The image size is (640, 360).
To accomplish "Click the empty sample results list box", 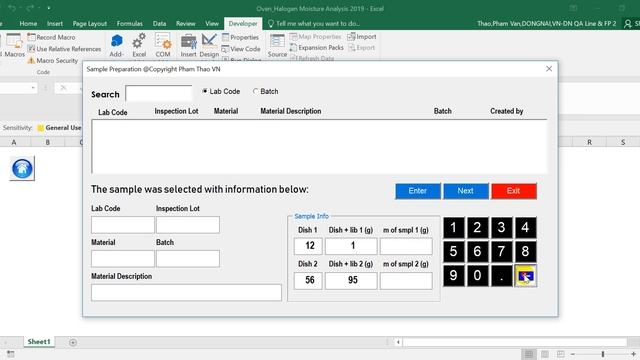I will click(319, 147).
